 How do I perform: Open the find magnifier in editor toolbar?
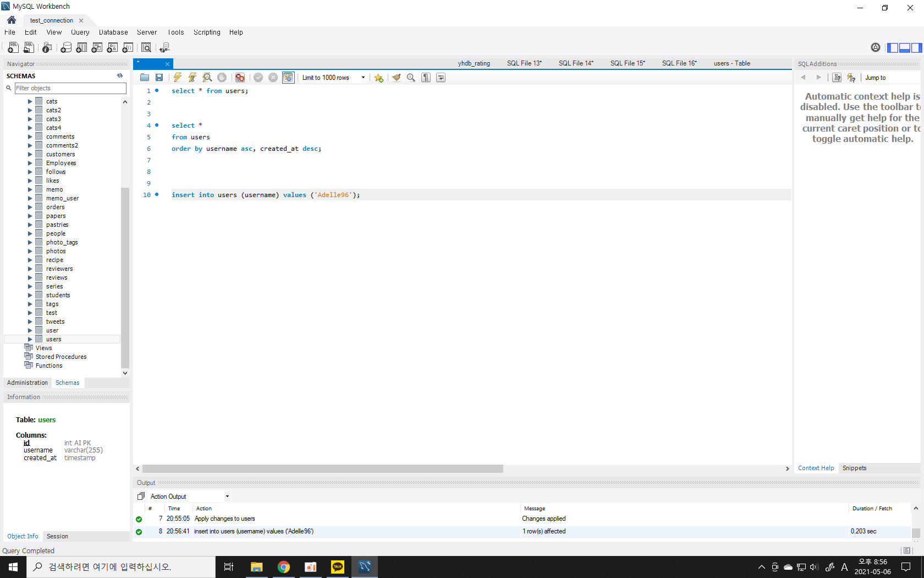(411, 78)
